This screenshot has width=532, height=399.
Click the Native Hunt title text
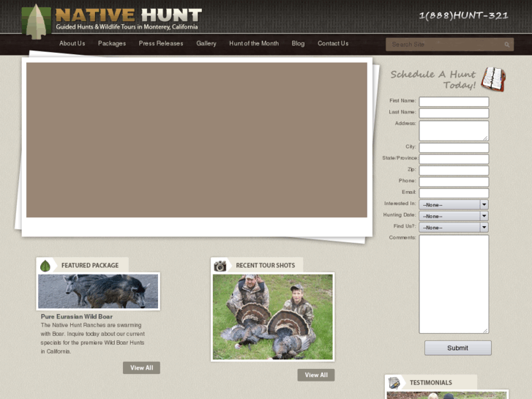coord(129,15)
